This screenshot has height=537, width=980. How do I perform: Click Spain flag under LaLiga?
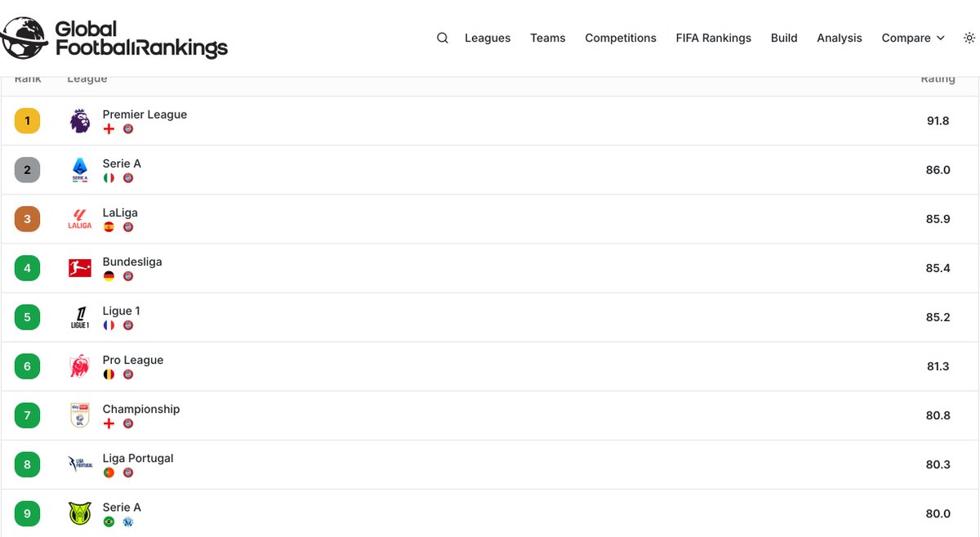pos(109,227)
